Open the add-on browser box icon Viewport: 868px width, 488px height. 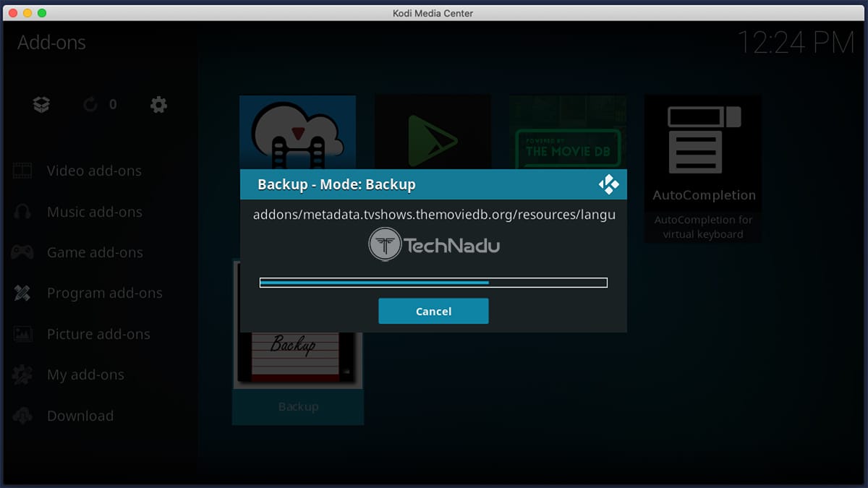click(42, 105)
